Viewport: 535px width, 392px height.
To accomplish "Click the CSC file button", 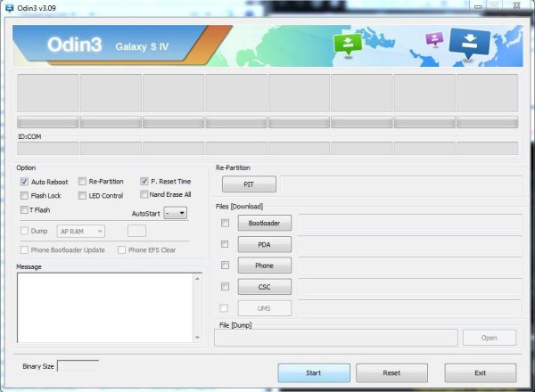I will tap(265, 287).
